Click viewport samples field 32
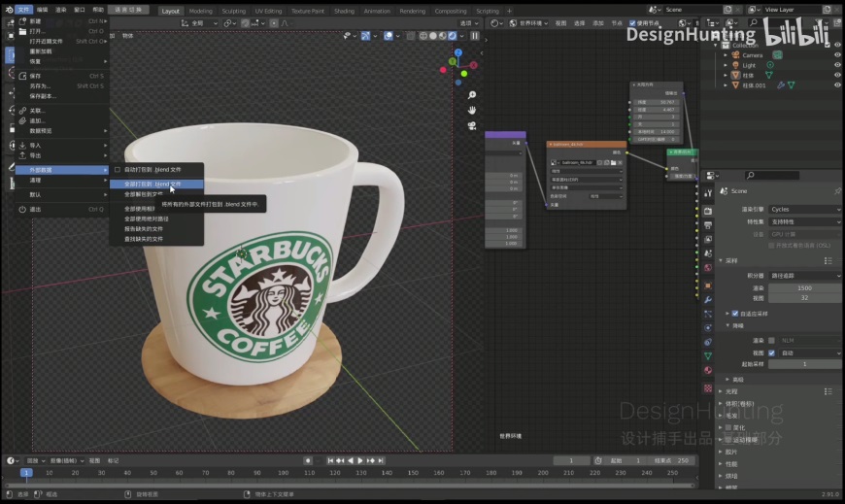Viewport: 845px width, 504px height. click(x=804, y=298)
